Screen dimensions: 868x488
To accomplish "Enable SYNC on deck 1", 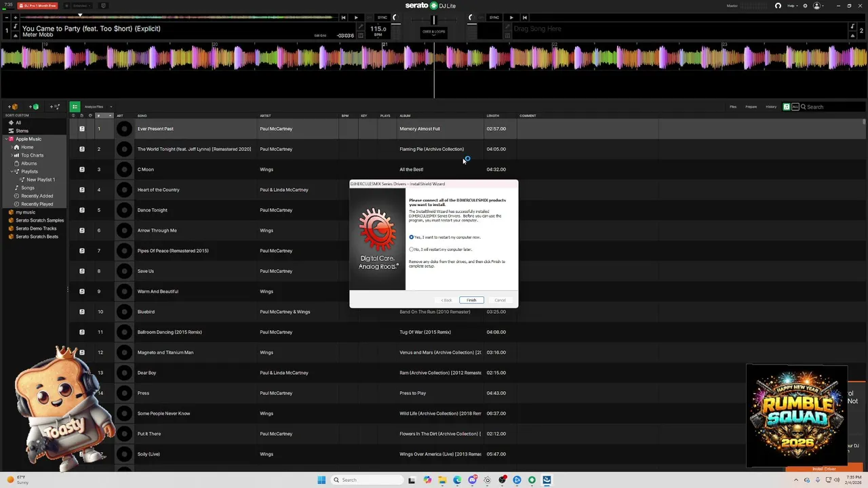I will pos(382,18).
